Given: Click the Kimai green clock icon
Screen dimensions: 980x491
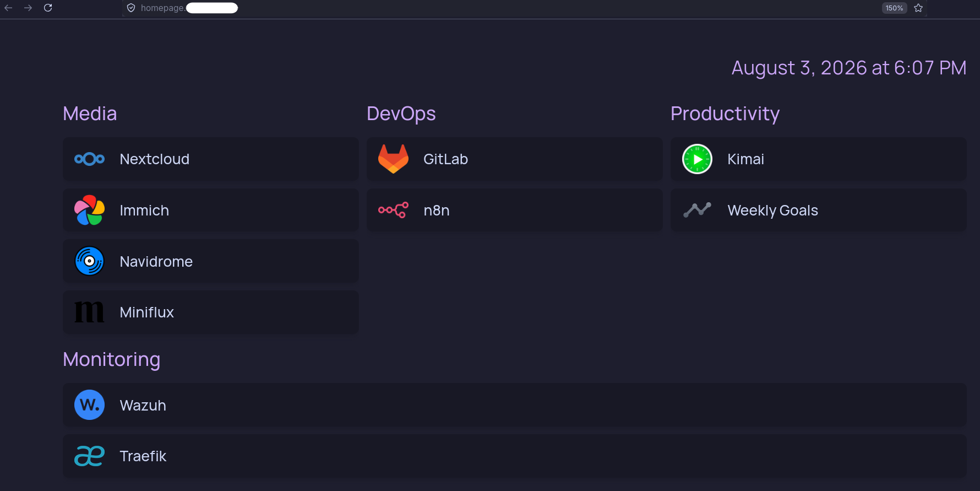Looking at the screenshot, I should pos(697,159).
